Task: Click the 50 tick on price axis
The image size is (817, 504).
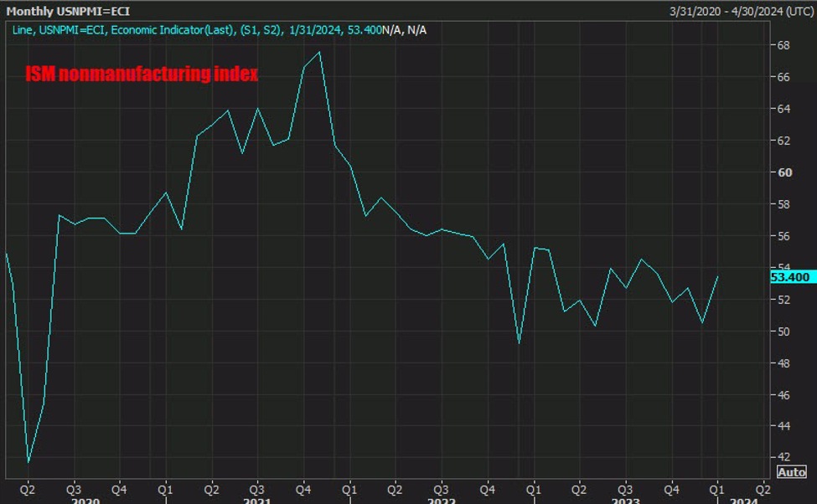Action: coord(783,332)
